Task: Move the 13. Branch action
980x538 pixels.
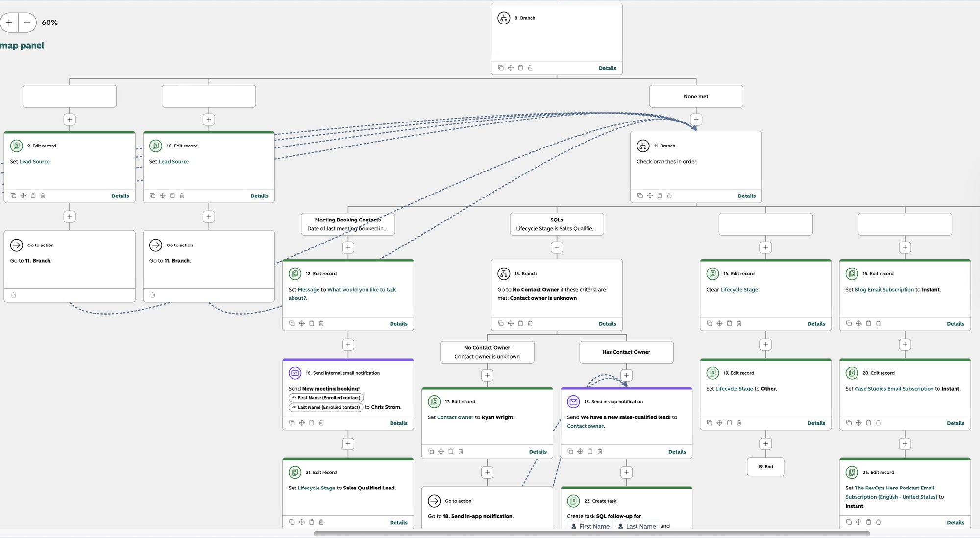Action: (x=511, y=323)
